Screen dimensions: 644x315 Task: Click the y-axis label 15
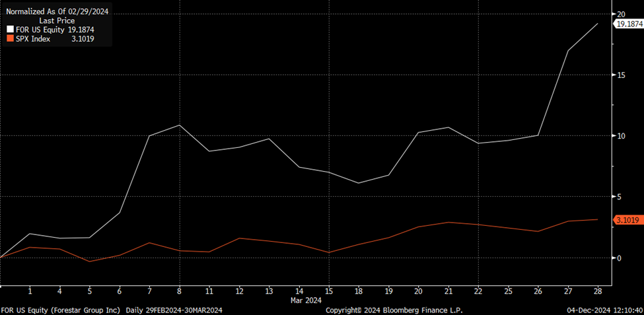[x=620, y=75]
